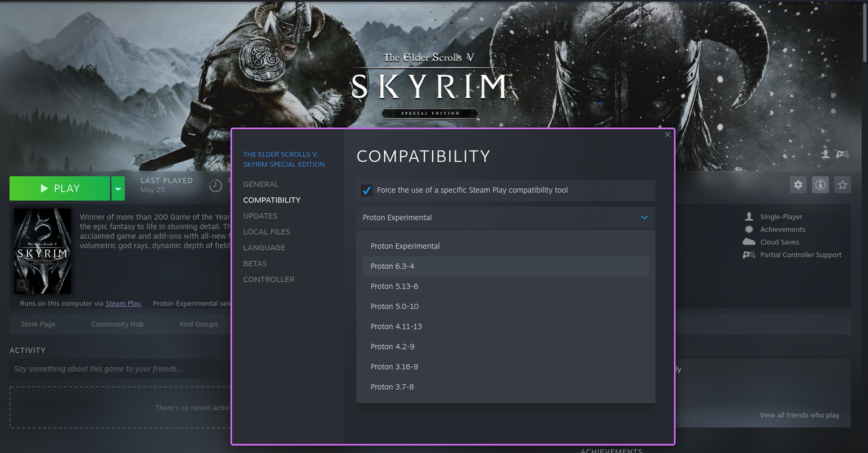Click the last played clock icon
868x453 pixels.
tap(215, 184)
